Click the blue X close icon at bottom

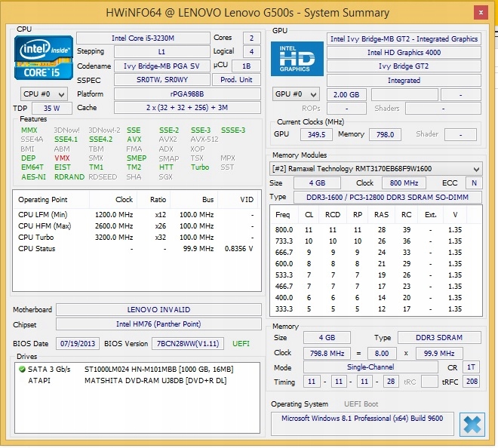(472, 424)
